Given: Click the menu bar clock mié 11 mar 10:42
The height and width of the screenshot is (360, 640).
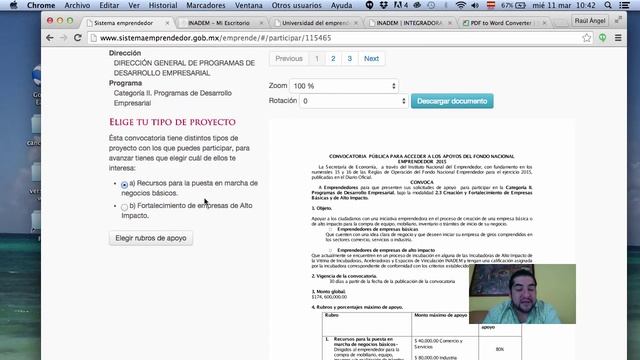Looking at the screenshot, I should pos(564,5).
